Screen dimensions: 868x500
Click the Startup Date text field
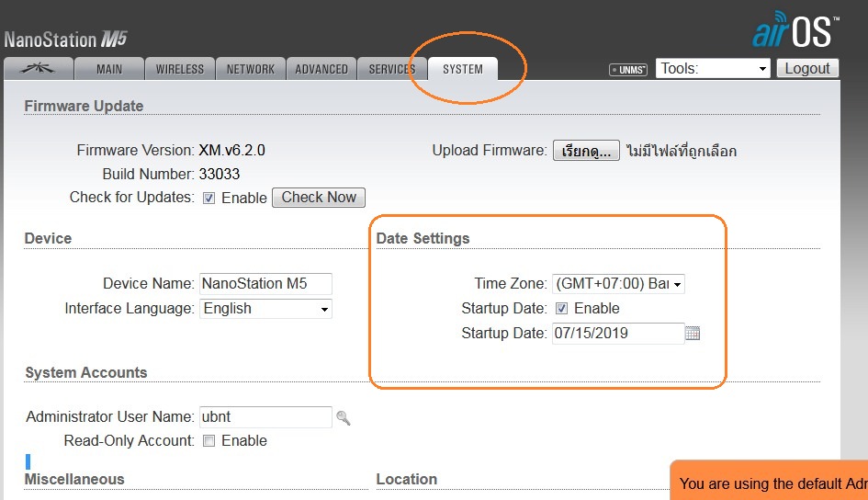pyautogui.click(x=618, y=334)
